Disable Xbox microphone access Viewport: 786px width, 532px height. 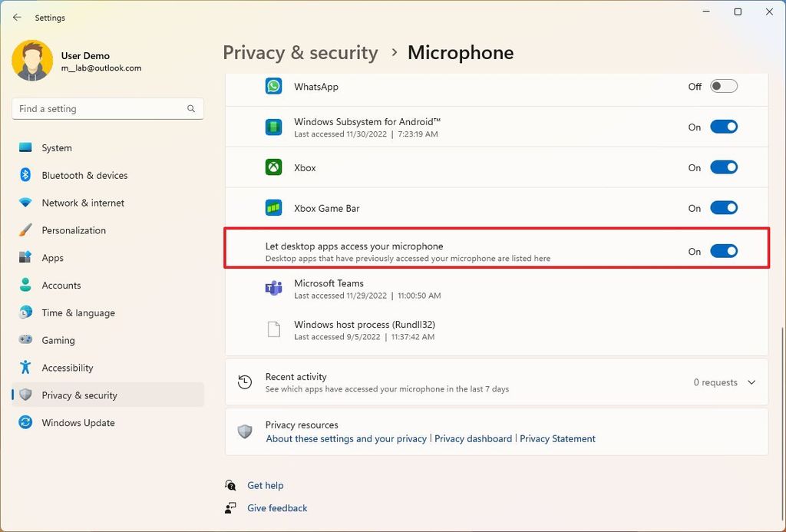pos(722,167)
